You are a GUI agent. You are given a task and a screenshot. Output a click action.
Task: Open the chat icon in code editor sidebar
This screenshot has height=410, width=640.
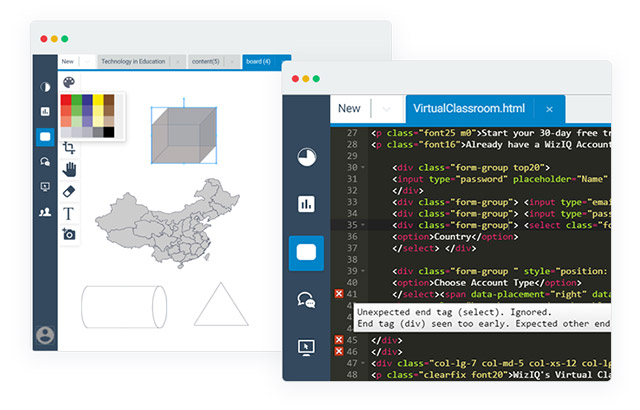point(306,300)
